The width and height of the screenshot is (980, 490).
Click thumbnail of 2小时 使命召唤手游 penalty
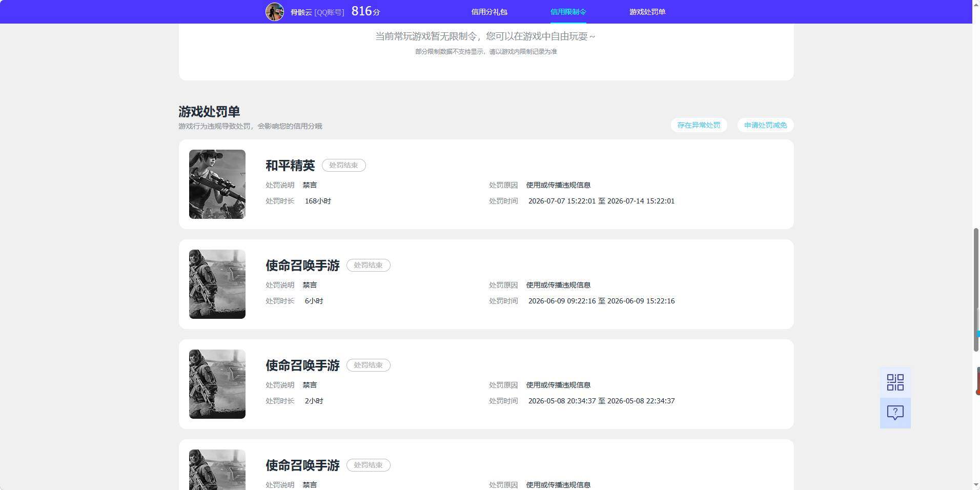click(217, 384)
